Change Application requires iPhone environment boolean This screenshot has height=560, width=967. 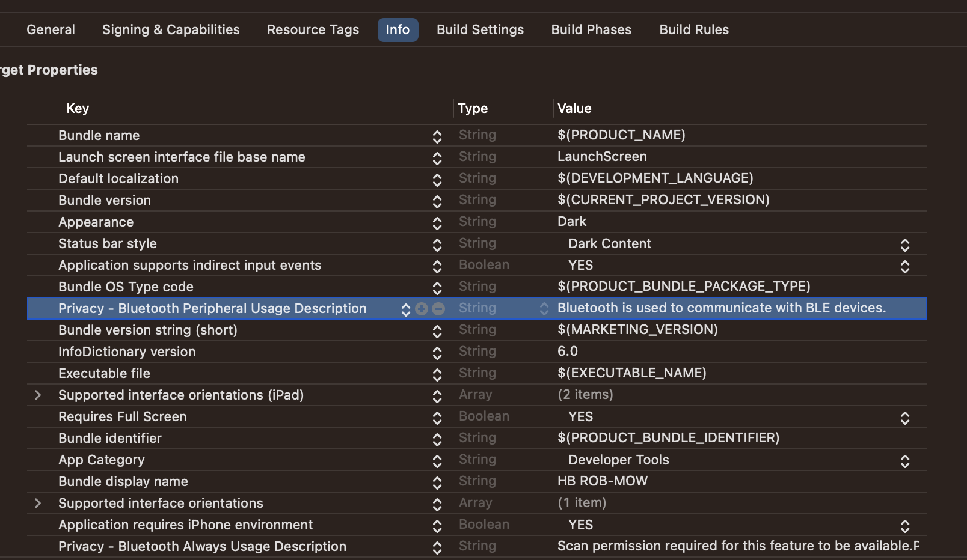pyautogui.click(x=904, y=526)
